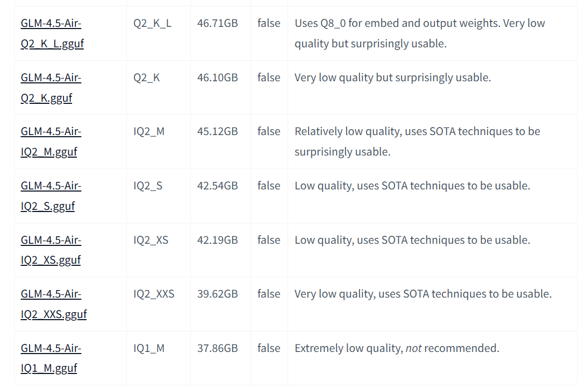Open the GLM-4.5-Air-IQ1_M.gguf link
The height and width of the screenshot is (388, 588).
pyautogui.click(x=51, y=358)
